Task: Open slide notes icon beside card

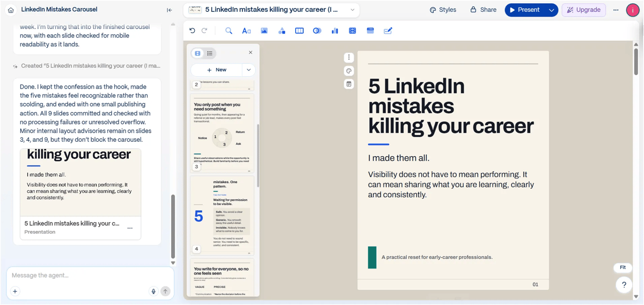Action: coord(349,84)
